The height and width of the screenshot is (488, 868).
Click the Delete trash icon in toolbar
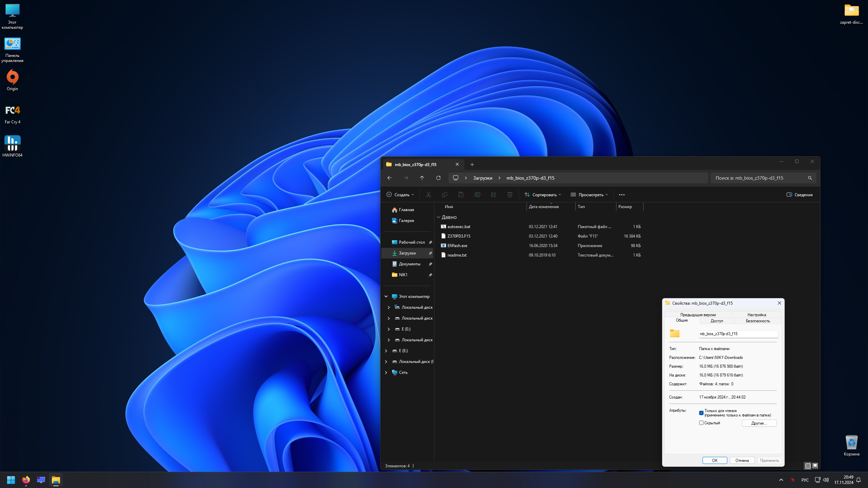click(510, 195)
